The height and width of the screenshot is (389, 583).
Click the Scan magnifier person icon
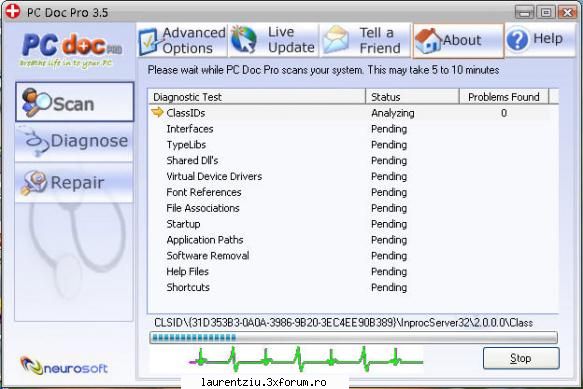coord(36,103)
